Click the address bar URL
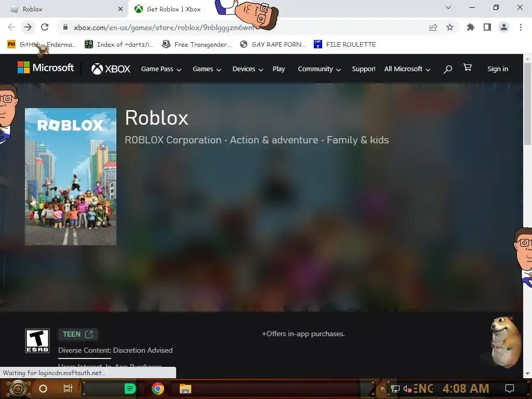The image size is (532, 399). coord(164,28)
